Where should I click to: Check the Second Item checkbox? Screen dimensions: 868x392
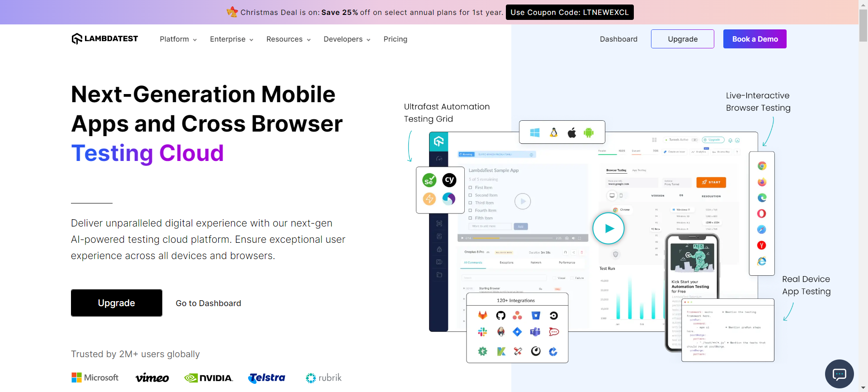pos(470,195)
